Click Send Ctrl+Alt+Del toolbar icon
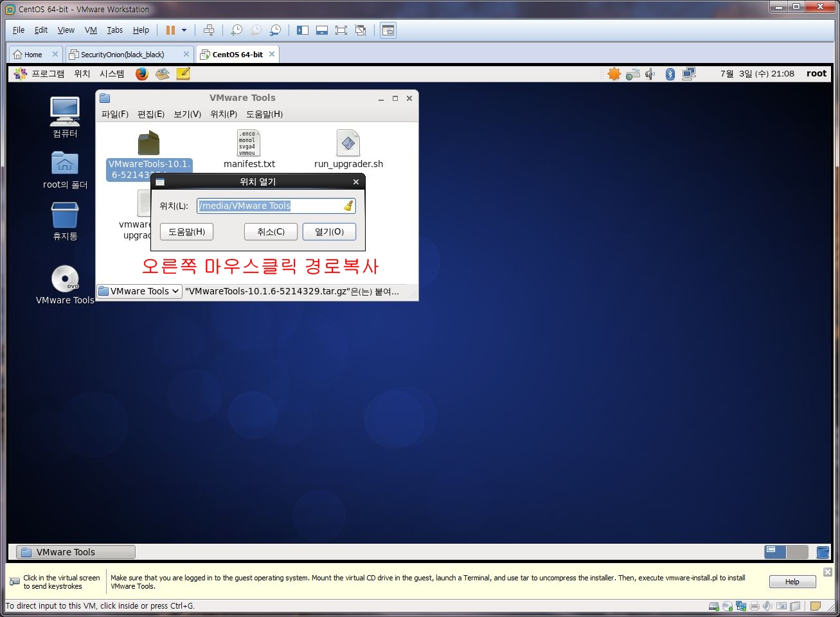The width and height of the screenshot is (840, 617). 209,30
